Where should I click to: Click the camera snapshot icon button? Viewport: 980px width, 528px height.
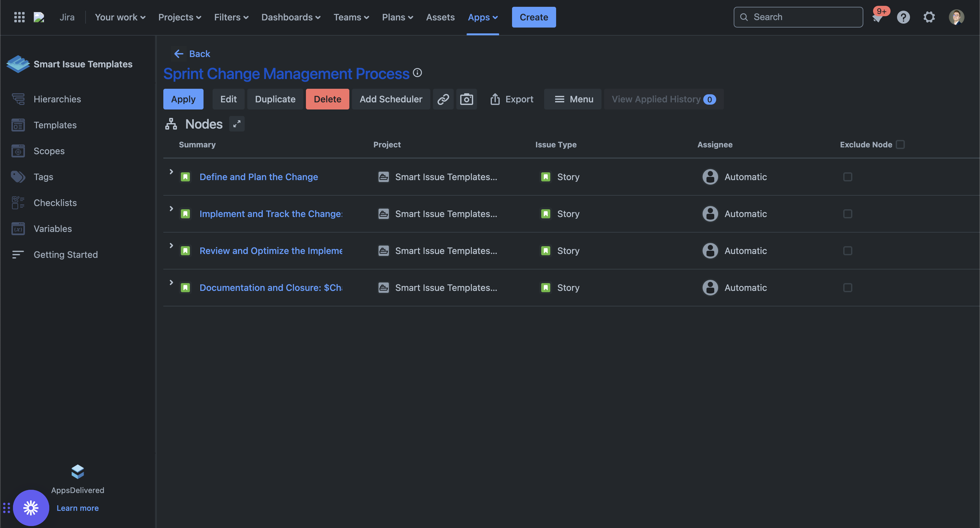coord(466,99)
